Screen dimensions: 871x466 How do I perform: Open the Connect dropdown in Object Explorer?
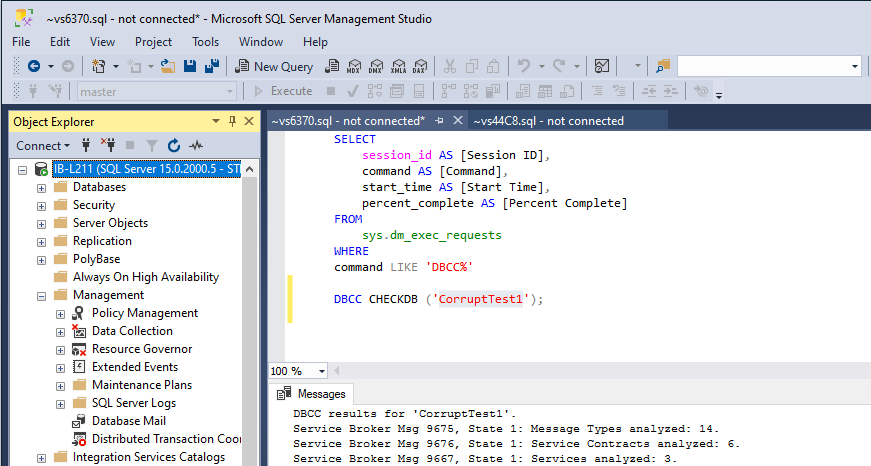click(x=43, y=146)
